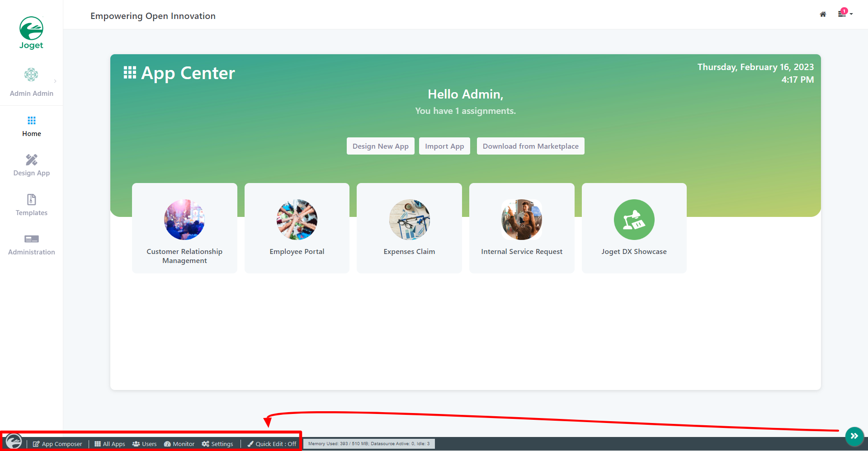Open Templates in the sidebar
The image size is (868, 451).
[x=32, y=205]
